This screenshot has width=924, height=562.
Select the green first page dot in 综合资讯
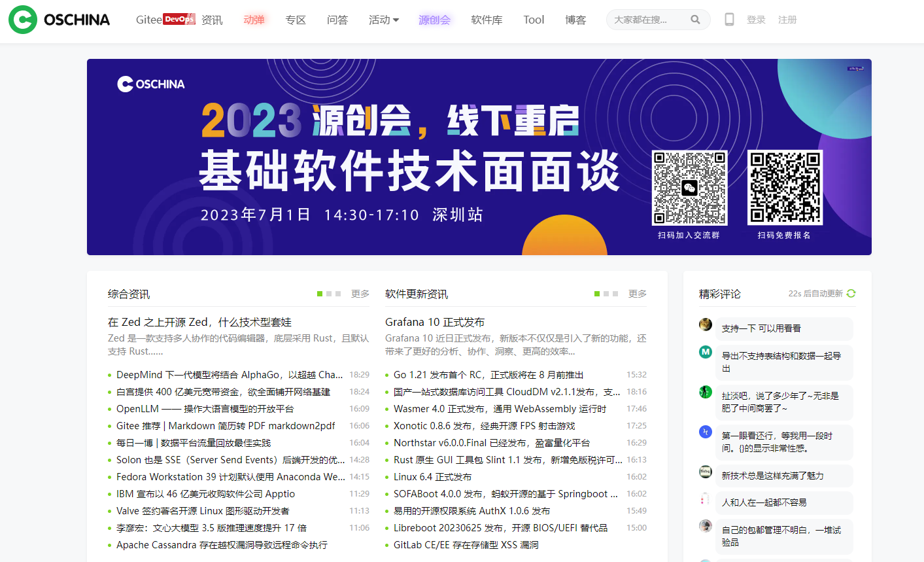[320, 294]
